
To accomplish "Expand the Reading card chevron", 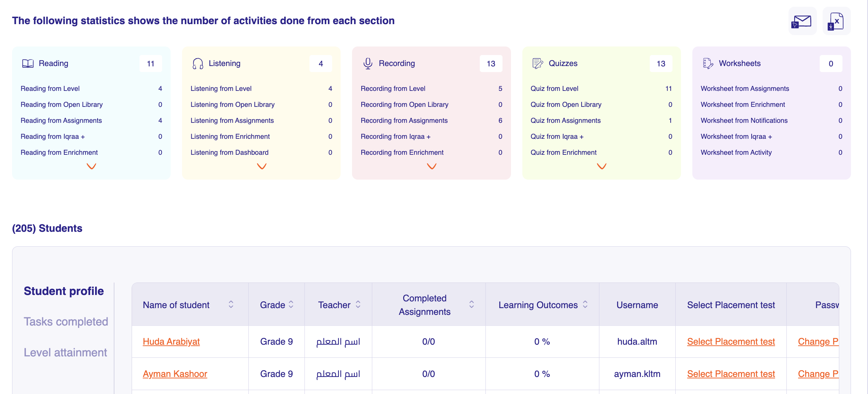I will [92, 166].
